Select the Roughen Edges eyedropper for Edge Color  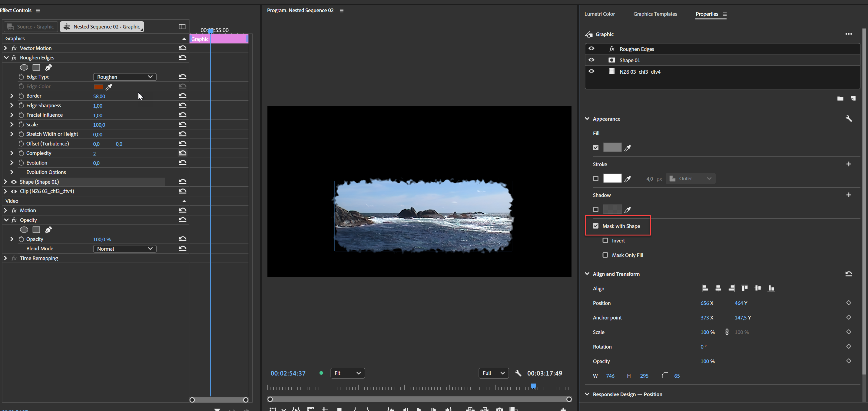coord(109,87)
